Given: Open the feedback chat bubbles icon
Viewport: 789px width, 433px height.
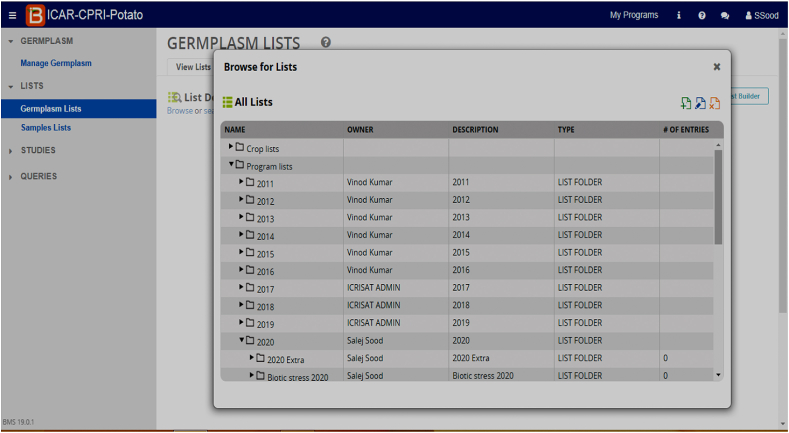Looking at the screenshot, I should tap(725, 15).
